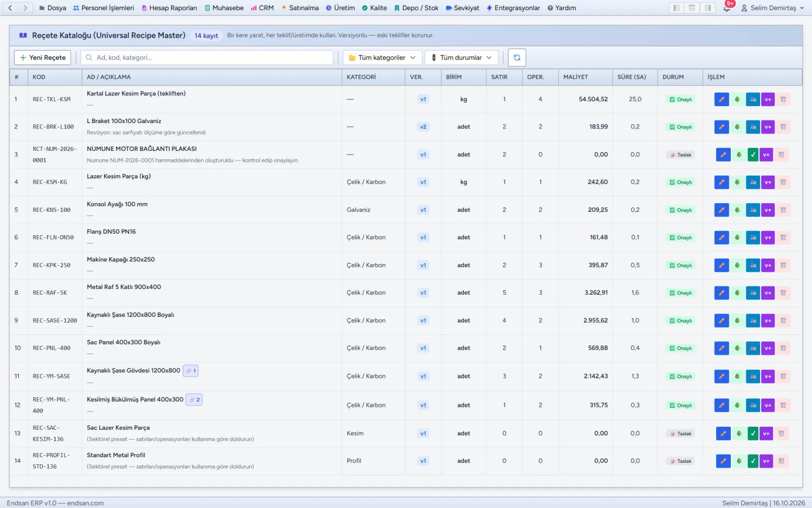Switch to the top panel layout icon

point(692,8)
